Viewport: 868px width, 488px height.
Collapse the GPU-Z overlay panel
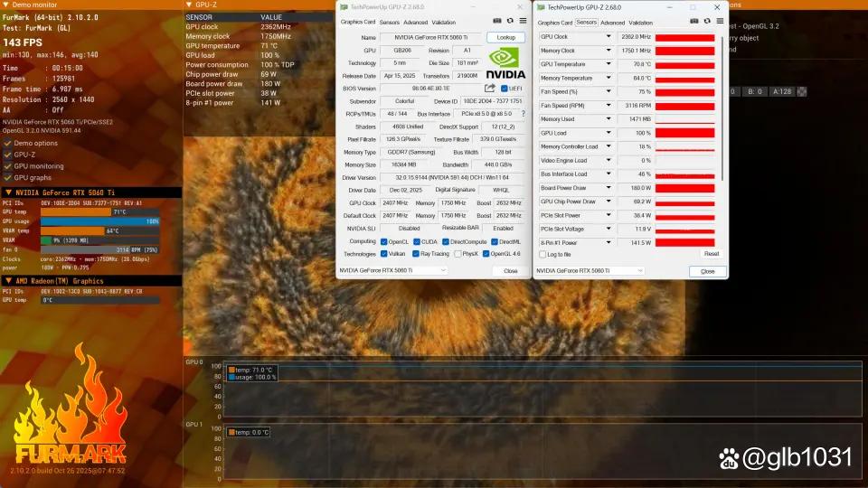point(189,5)
